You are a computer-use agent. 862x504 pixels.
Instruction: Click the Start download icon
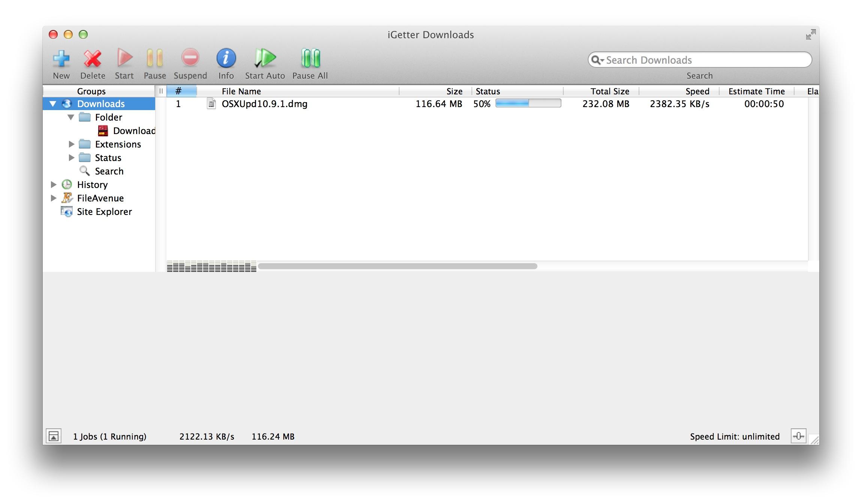124,59
